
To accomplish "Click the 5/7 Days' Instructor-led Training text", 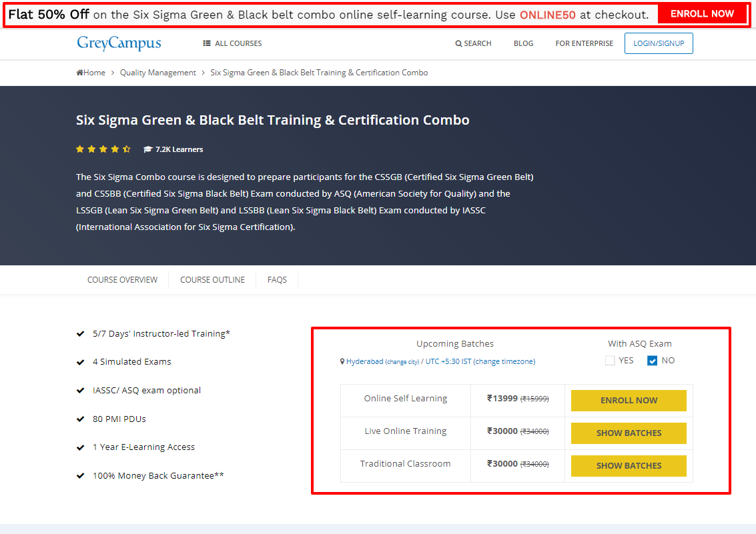I will [x=161, y=334].
